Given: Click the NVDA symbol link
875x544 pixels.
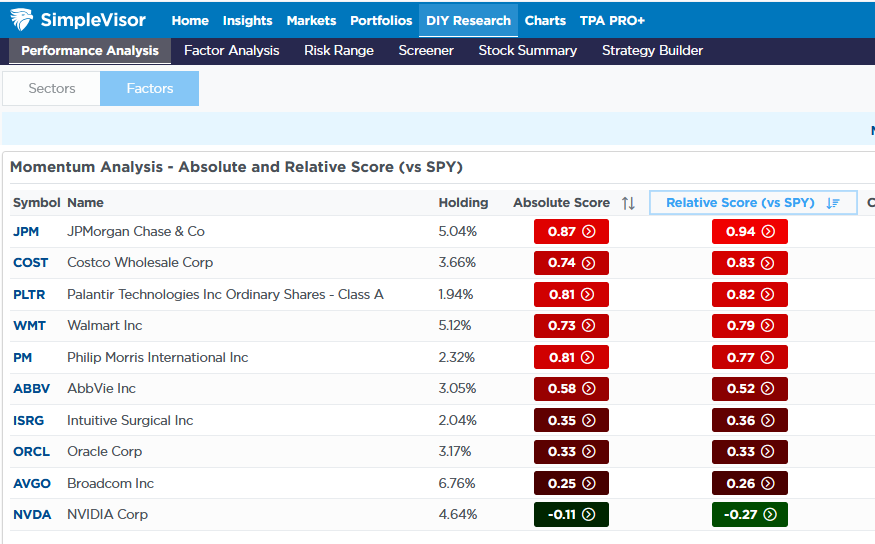Looking at the screenshot, I should click(x=32, y=515).
